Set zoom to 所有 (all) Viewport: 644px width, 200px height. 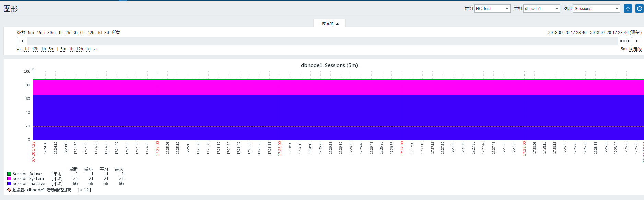click(x=116, y=33)
